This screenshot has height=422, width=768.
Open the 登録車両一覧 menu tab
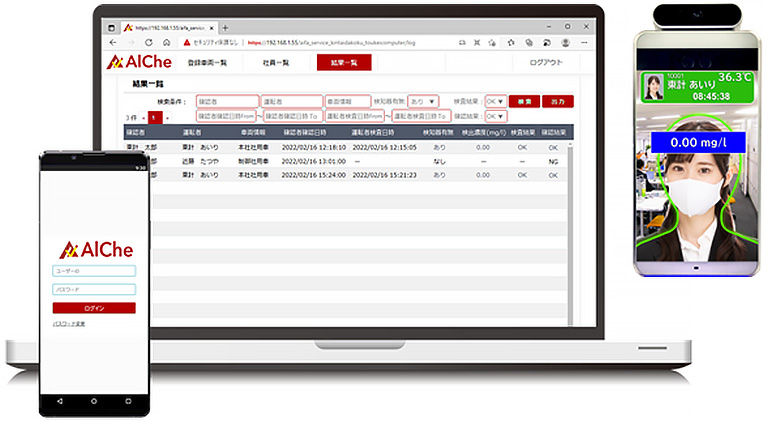[x=207, y=63]
